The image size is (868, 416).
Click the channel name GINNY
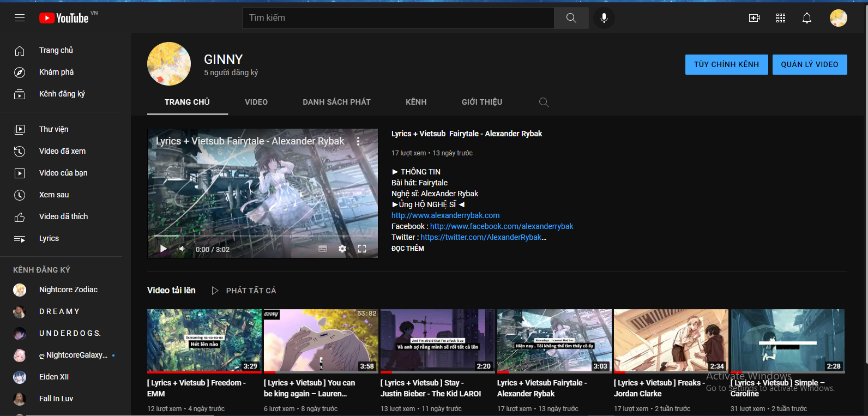pos(223,59)
